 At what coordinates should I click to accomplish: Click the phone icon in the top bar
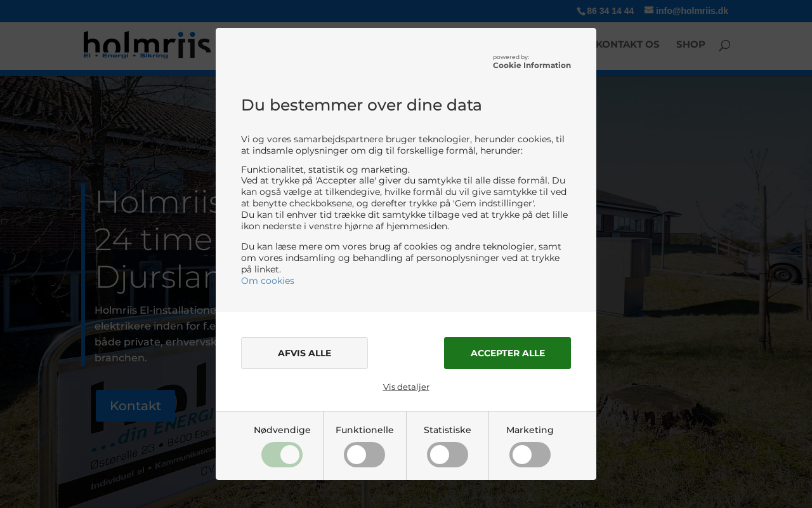coord(581,11)
